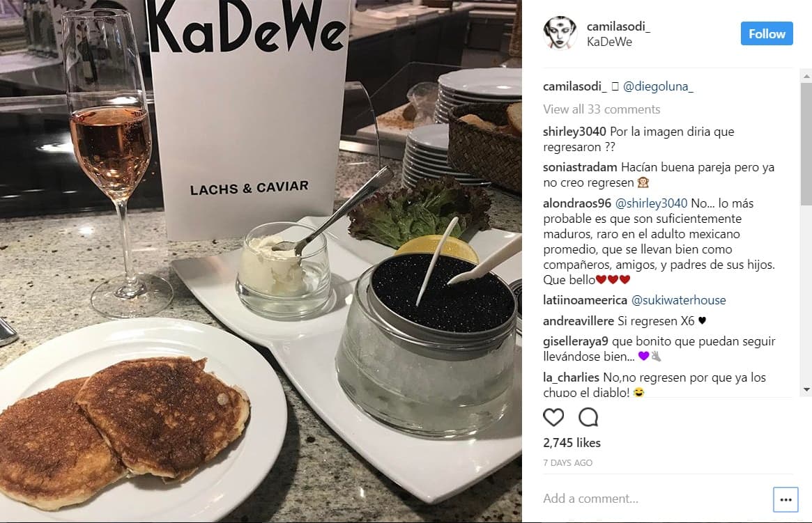
Task: View the 2,745 likes list
Action: [572, 443]
